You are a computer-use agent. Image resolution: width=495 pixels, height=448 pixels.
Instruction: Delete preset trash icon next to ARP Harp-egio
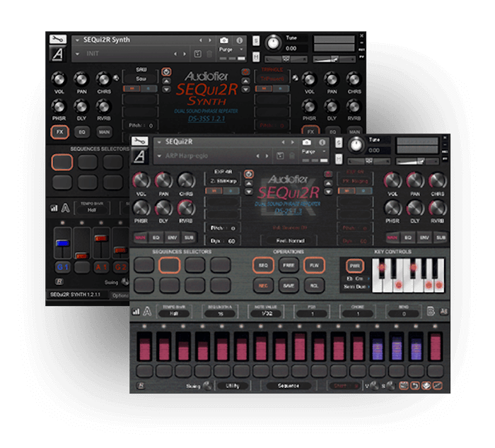point(292,155)
